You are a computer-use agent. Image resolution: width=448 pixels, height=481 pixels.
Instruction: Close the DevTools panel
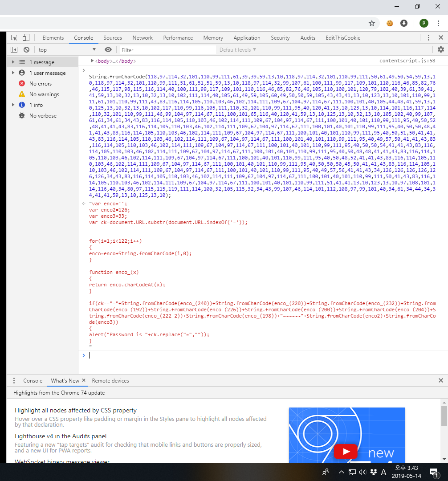(x=441, y=37)
